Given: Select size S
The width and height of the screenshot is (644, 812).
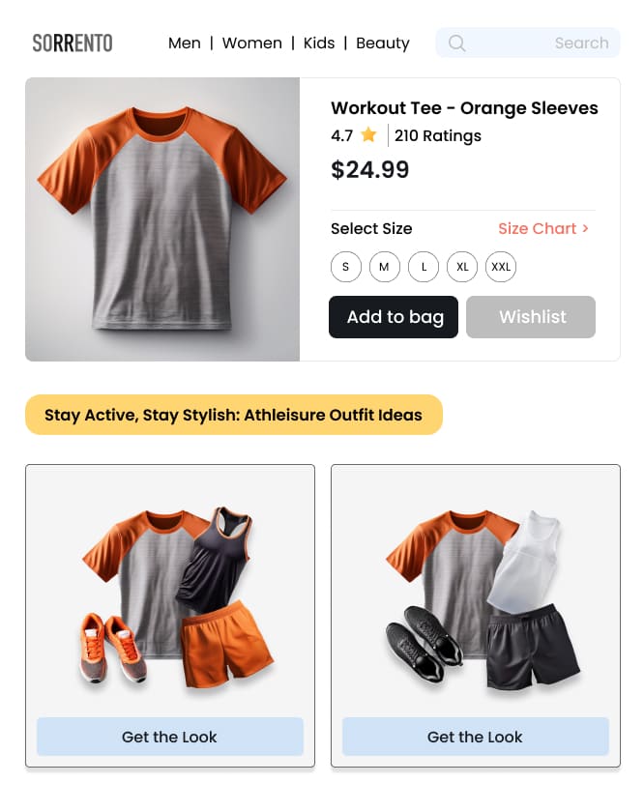Looking at the screenshot, I should click(x=345, y=267).
